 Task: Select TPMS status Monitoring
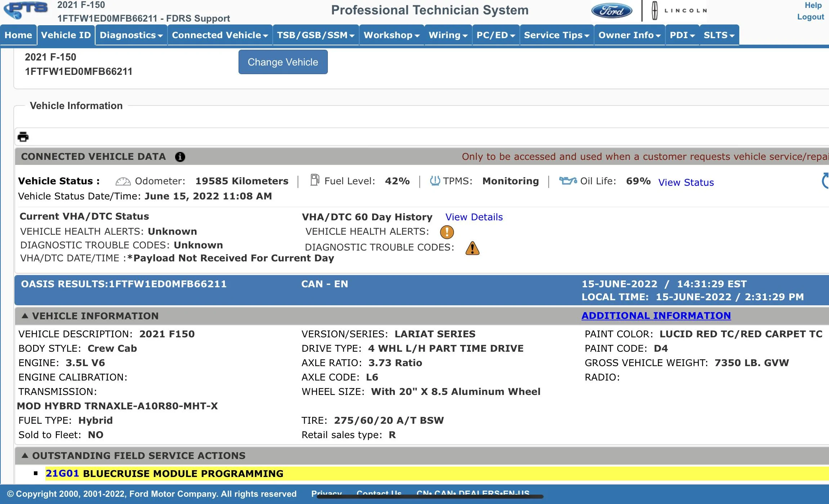coord(511,181)
